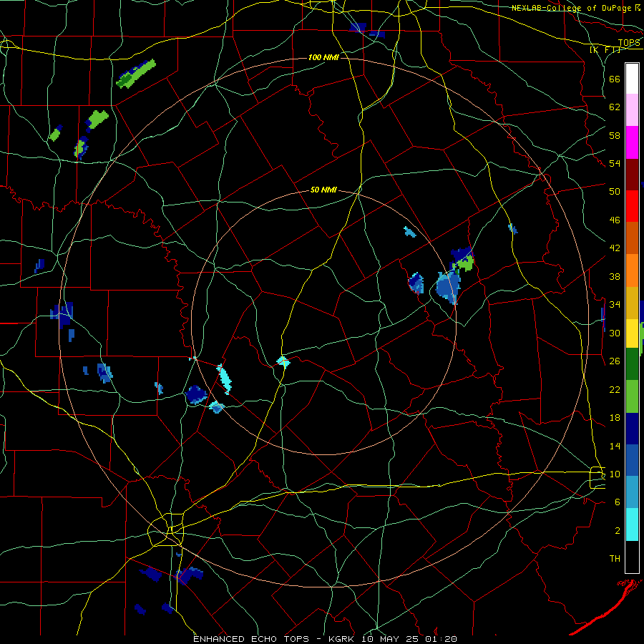
Task: Click the K FT units label
Action: [605, 50]
